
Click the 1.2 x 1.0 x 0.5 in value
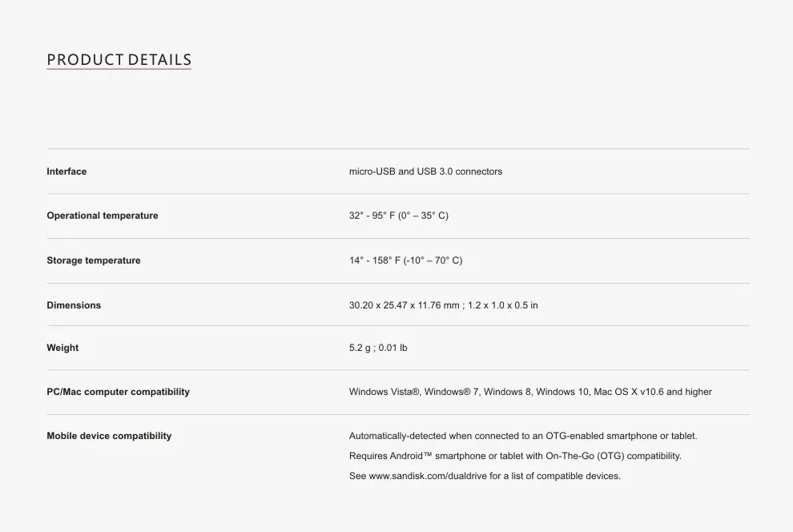pyautogui.click(x=503, y=305)
